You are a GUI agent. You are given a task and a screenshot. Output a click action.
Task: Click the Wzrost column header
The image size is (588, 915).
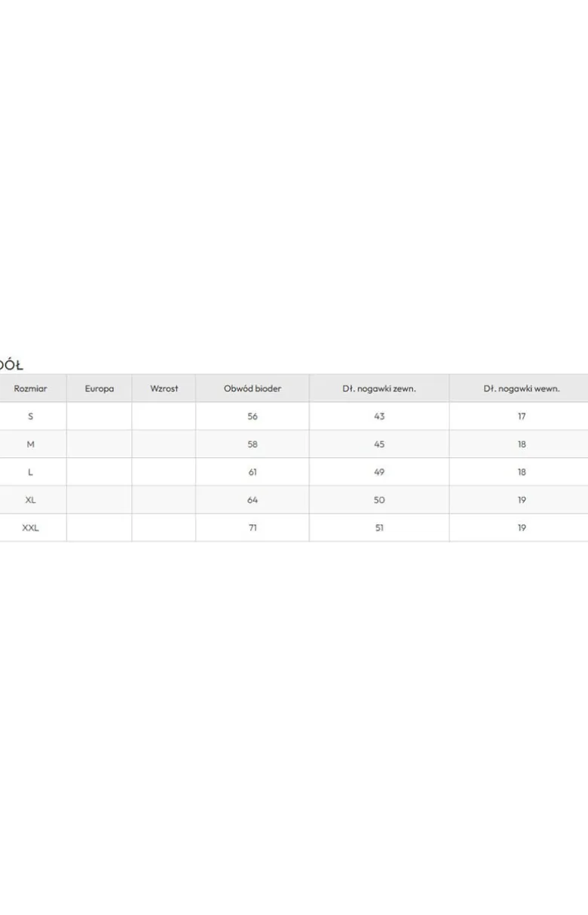pos(164,388)
